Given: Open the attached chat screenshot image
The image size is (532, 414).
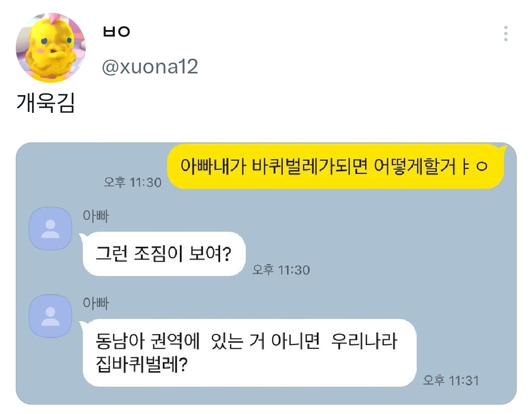Looking at the screenshot, I should 266,274.
